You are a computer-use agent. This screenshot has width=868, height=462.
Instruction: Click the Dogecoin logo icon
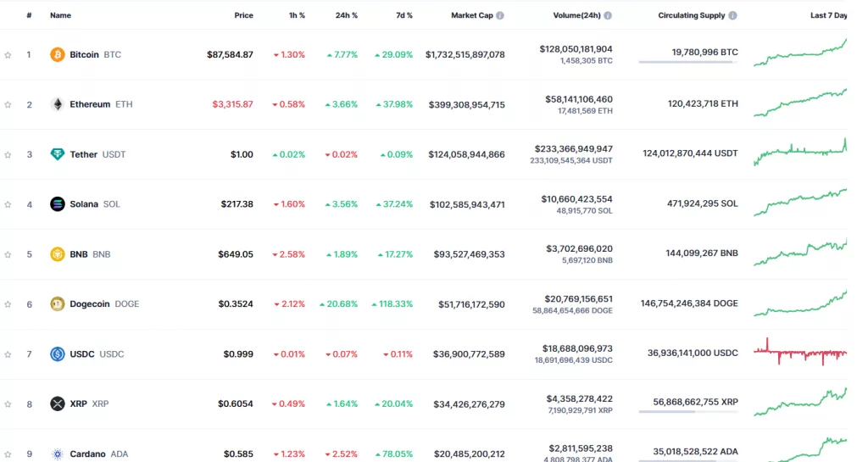click(x=58, y=303)
